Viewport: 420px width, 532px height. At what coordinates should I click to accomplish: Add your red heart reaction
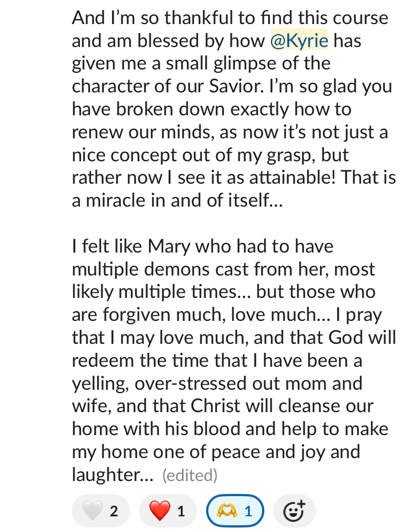168,511
